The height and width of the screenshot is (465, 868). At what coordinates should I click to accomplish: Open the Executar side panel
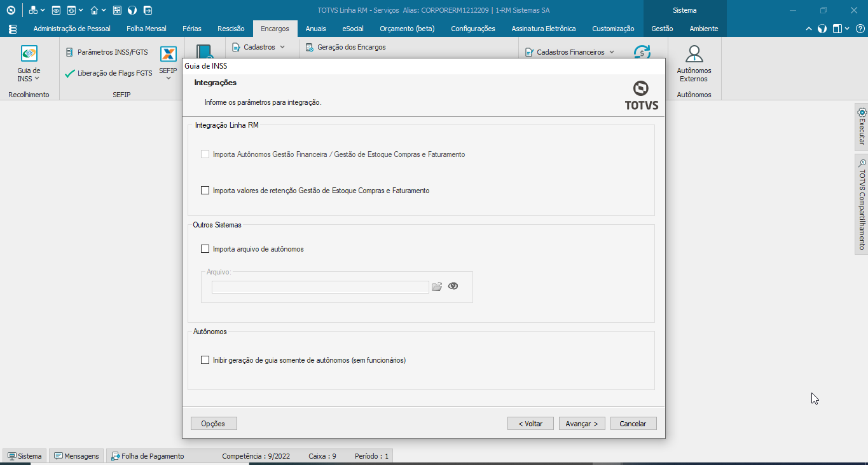862,126
